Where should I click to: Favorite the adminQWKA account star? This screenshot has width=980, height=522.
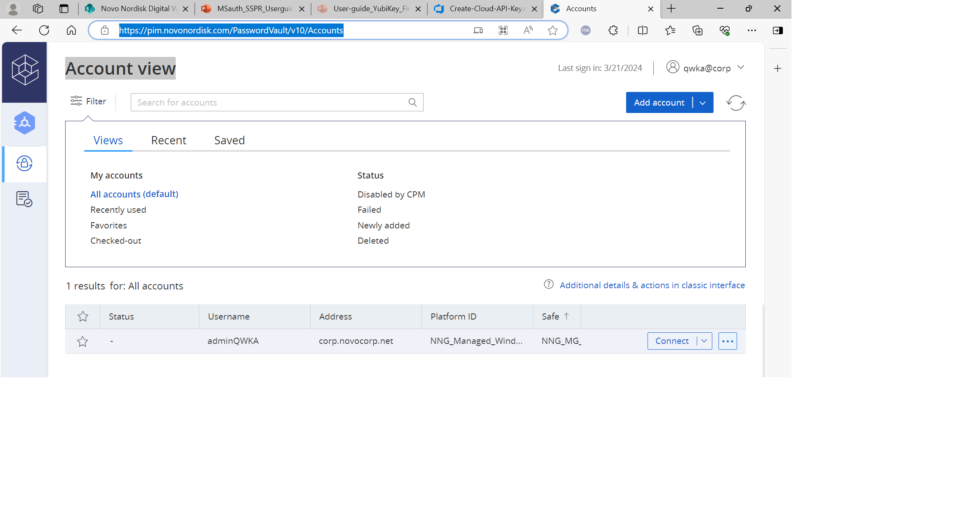[82, 341]
